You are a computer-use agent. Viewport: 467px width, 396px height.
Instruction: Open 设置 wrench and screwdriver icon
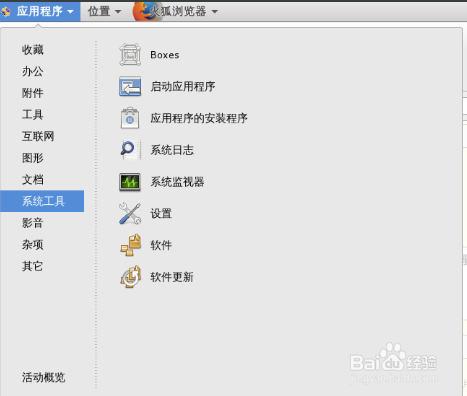pyautogui.click(x=130, y=213)
